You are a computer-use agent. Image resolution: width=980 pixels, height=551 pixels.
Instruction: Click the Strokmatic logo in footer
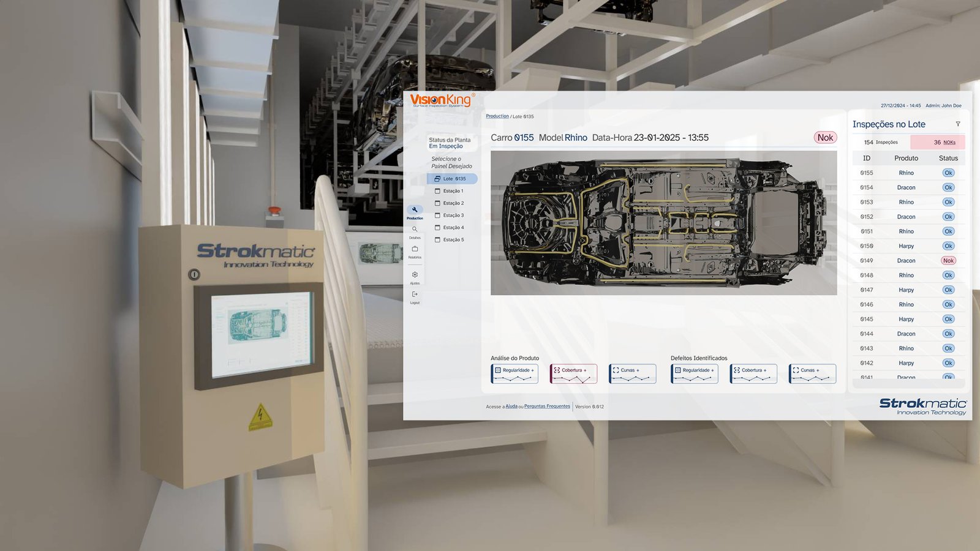tap(922, 406)
